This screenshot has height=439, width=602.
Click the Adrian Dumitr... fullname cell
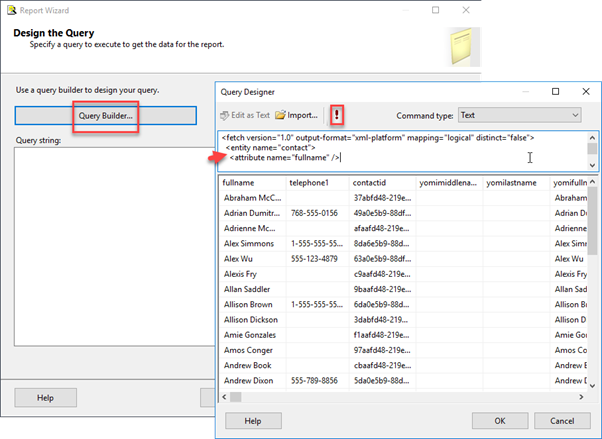point(253,213)
